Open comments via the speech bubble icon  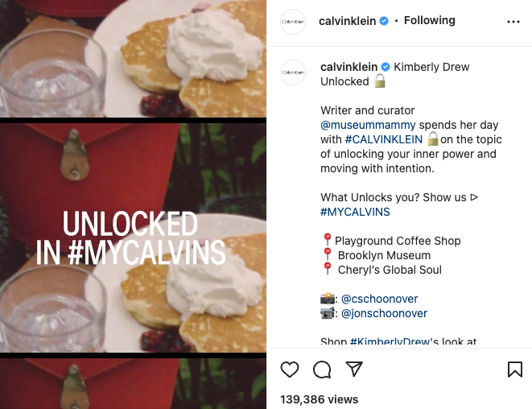[322, 370]
